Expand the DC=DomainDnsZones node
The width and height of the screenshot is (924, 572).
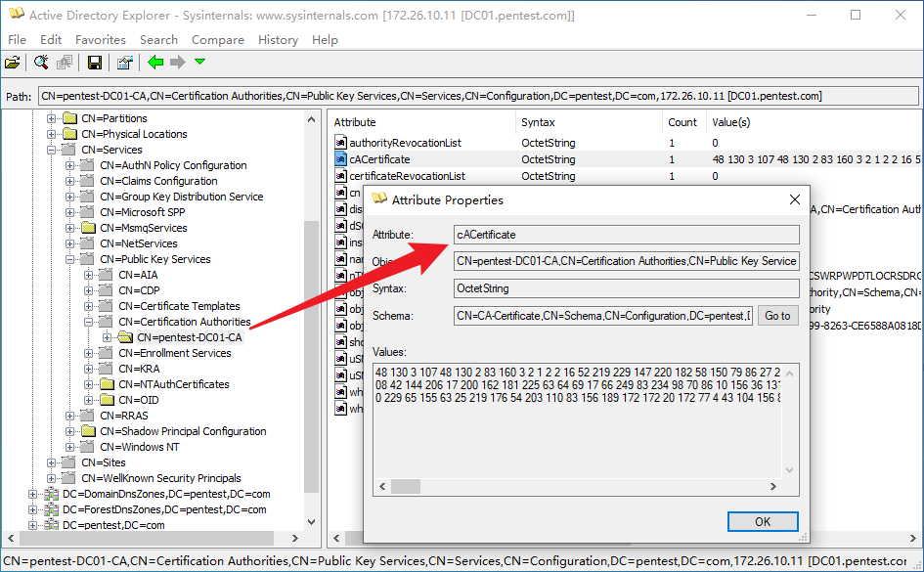tap(32, 494)
